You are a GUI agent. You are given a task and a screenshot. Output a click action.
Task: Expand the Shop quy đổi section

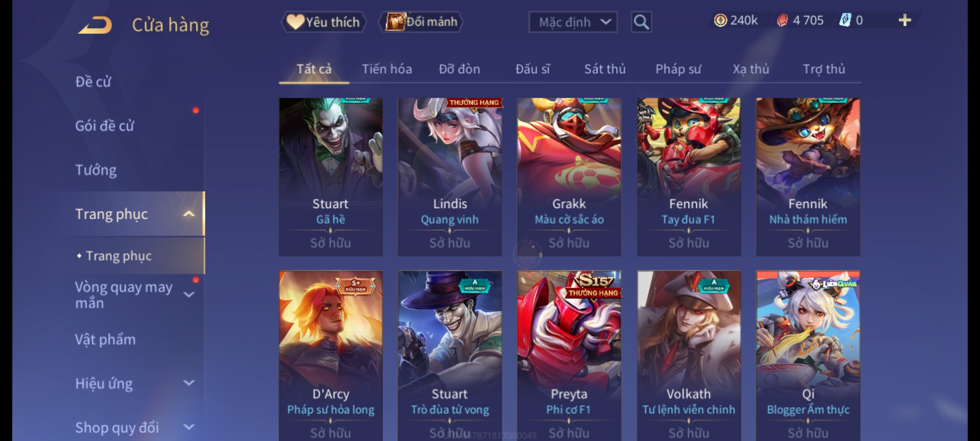(x=189, y=427)
